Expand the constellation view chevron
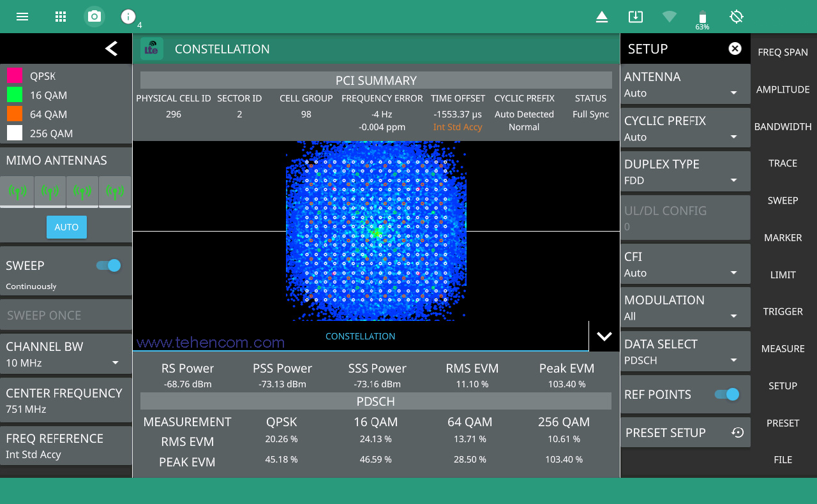The height and width of the screenshot is (504, 817). click(604, 336)
